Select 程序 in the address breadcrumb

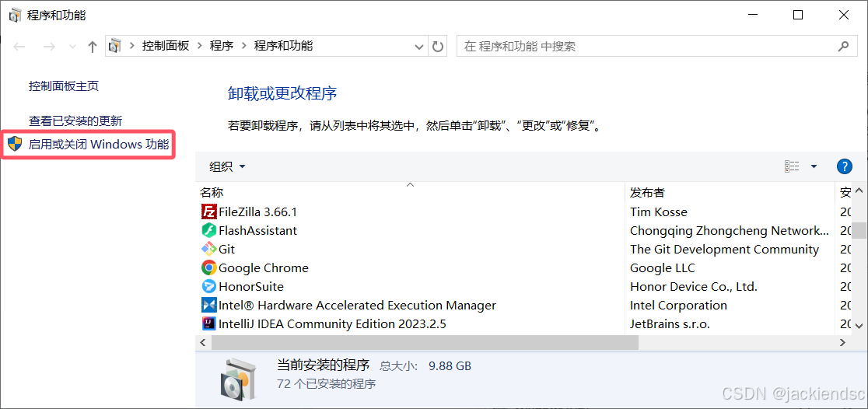222,46
